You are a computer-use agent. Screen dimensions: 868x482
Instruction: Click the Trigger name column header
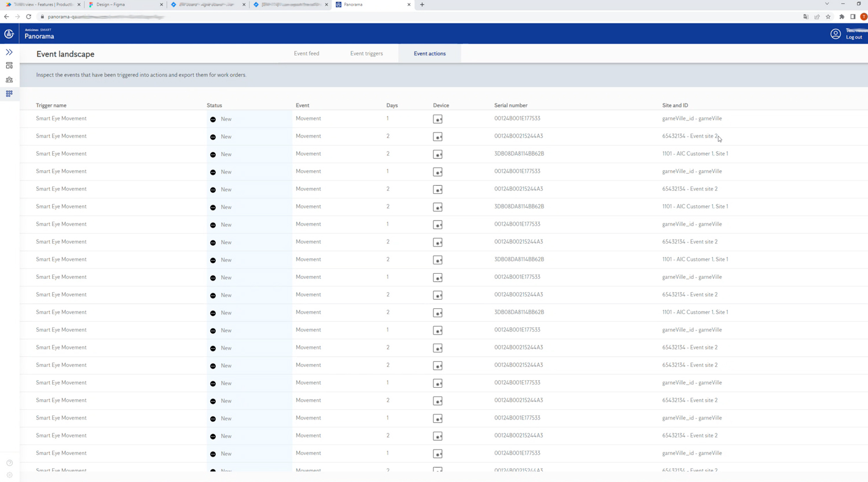tap(51, 105)
